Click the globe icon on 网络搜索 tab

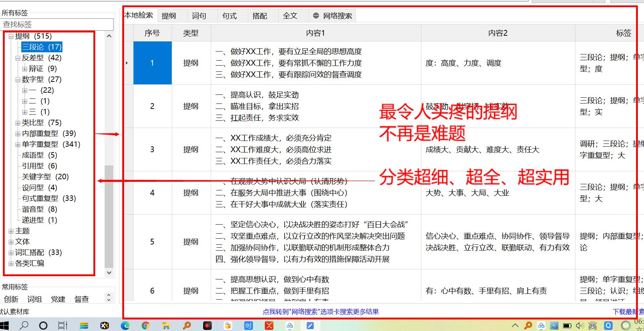(316, 16)
